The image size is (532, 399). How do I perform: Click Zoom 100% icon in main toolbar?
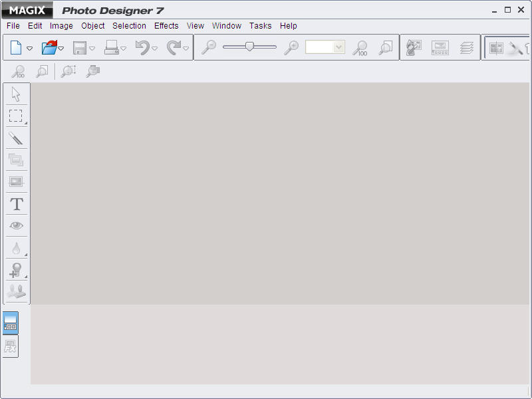click(360, 48)
